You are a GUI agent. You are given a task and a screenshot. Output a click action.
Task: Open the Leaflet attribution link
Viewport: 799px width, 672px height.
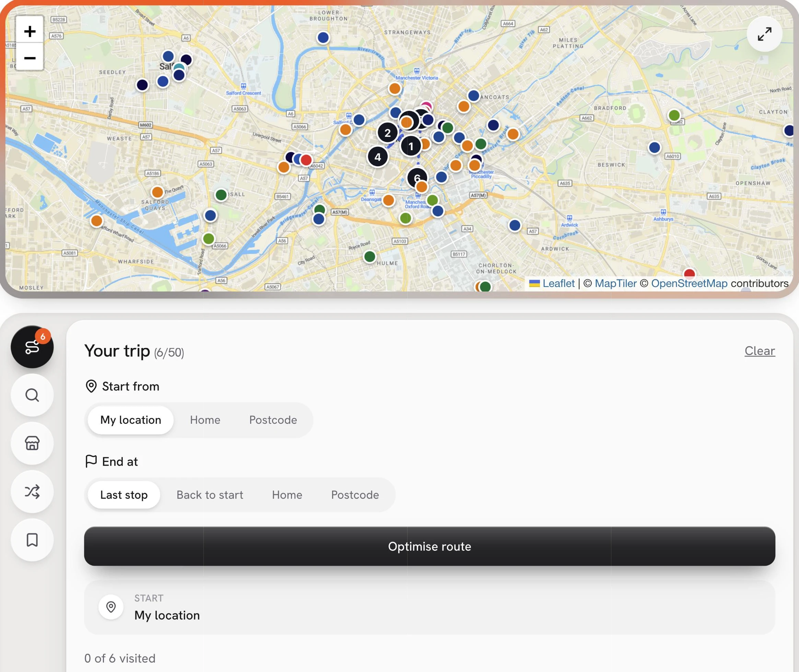point(558,284)
